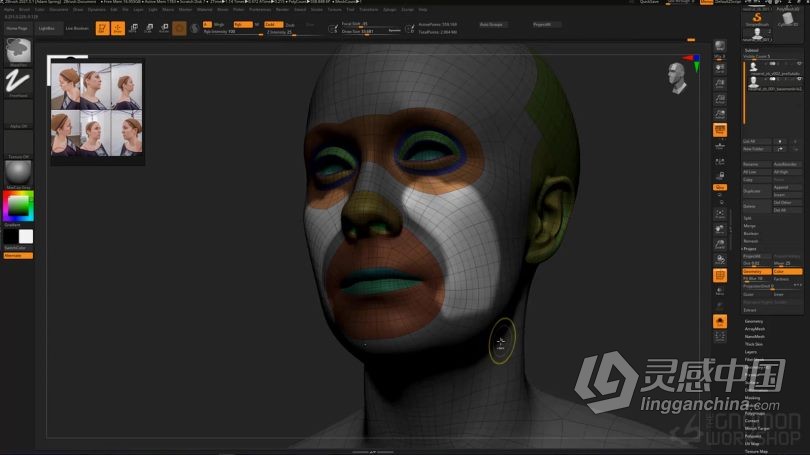Image resolution: width=810 pixels, height=455 pixels.
Task: Click the ZoomD 3D icon
Action: (x=720, y=244)
